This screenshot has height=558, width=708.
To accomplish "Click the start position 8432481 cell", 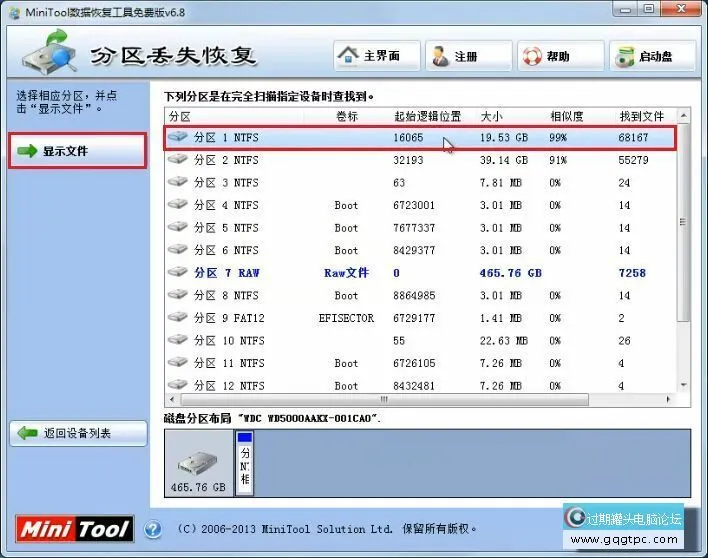I will 414,386.
